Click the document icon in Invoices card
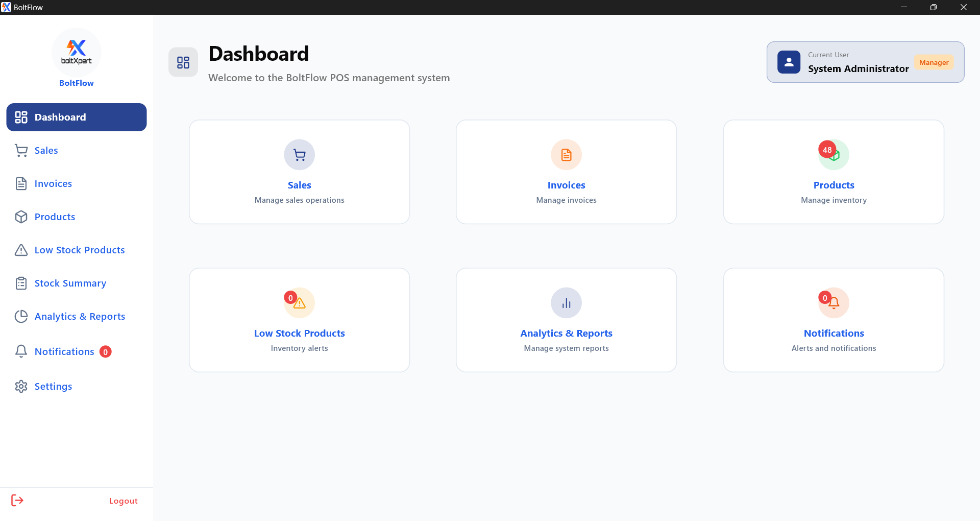The width and height of the screenshot is (980, 521). (x=566, y=155)
